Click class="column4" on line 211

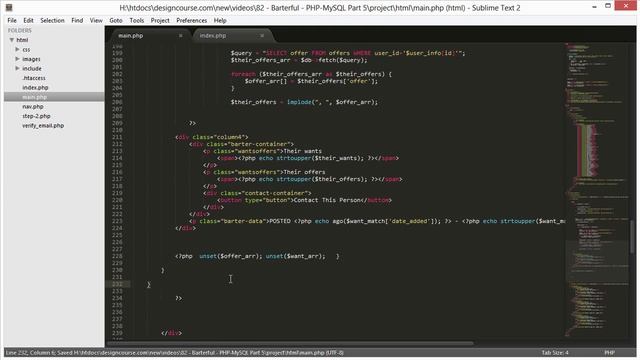pyautogui.click(x=218, y=137)
